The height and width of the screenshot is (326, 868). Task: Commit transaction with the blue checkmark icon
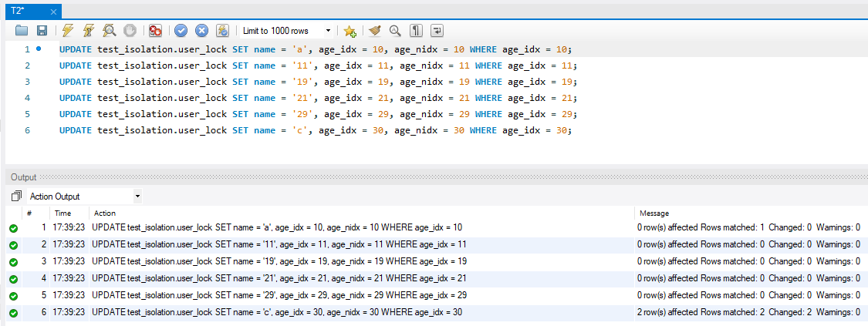click(181, 30)
